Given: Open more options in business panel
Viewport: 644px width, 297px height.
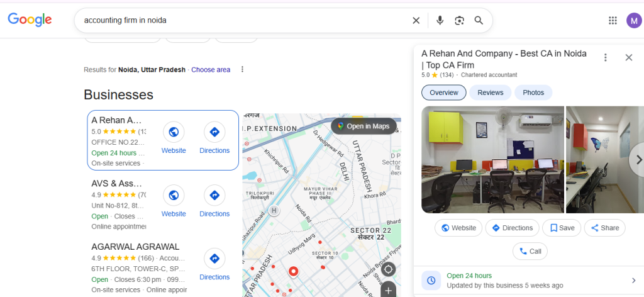Looking at the screenshot, I should (x=605, y=57).
